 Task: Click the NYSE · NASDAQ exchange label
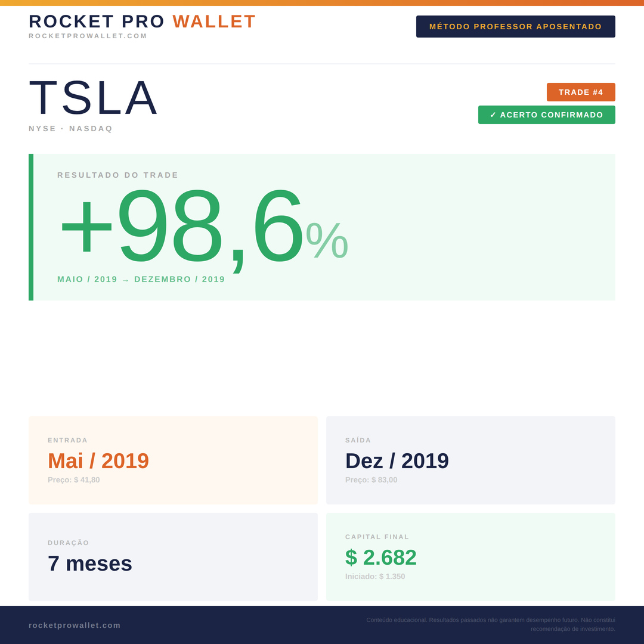[x=70, y=129]
